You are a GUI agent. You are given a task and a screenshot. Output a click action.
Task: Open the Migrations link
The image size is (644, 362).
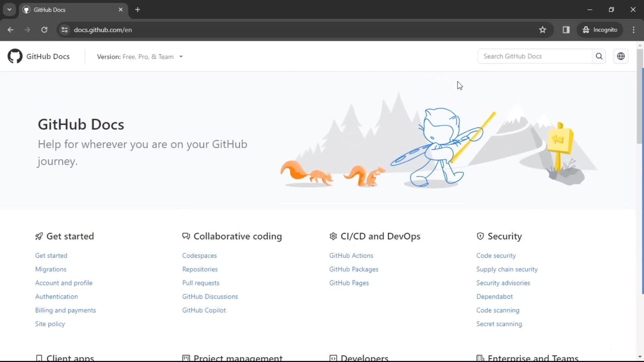coord(51,269)
